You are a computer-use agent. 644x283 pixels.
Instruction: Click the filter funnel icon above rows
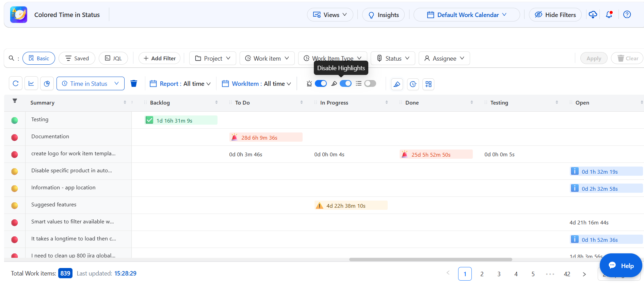[x=15, y=101]
